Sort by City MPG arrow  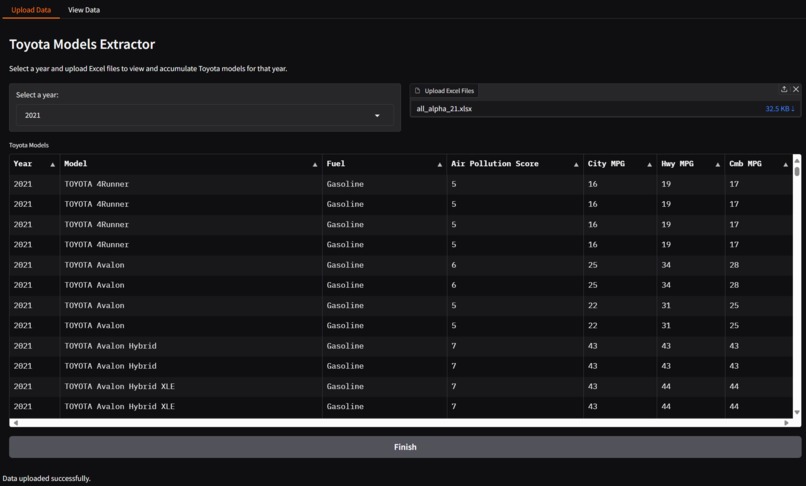coord(649,165)
